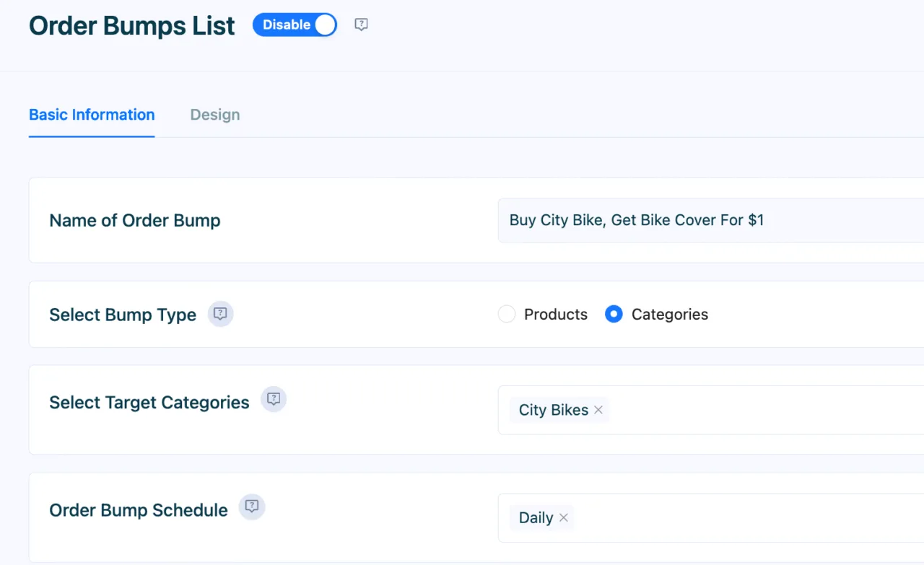Viewport: 924px width, 565px height.
Task: Toggle the Order Bumps Disable switch
Action: (295, 25)
